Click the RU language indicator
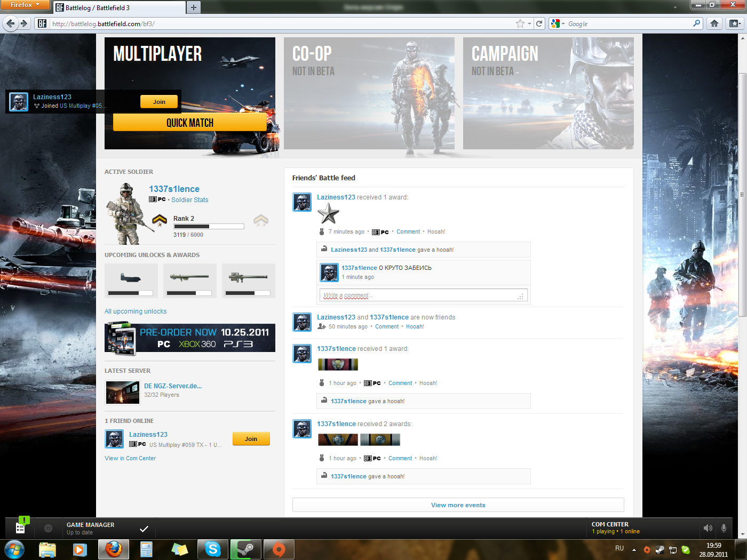 619,548
